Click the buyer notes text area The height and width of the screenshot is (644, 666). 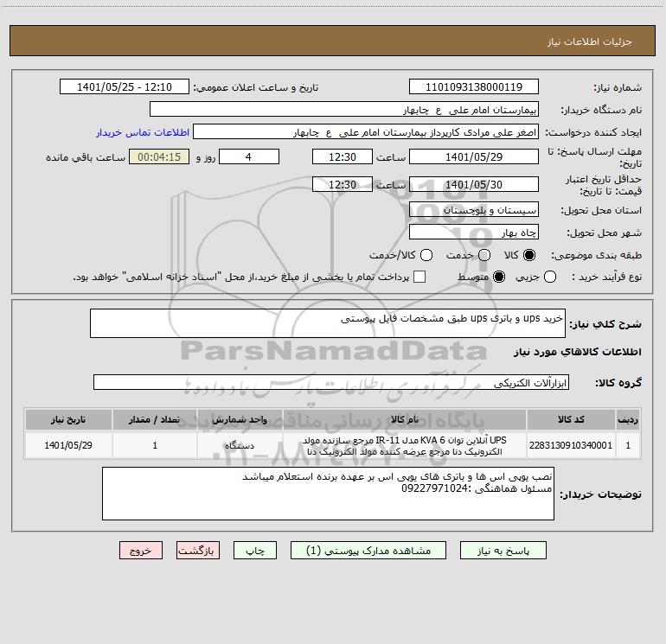pyautogui.click(x=328, y=494)
